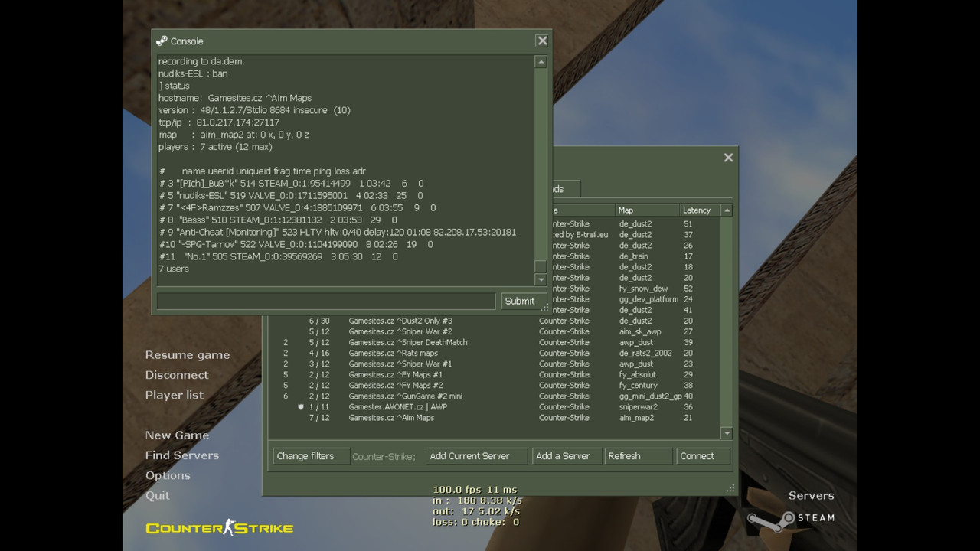The height and width of the screenshot is (551, 980).
Task: Click the Servers label above the Steam logo
Action: 811,496
